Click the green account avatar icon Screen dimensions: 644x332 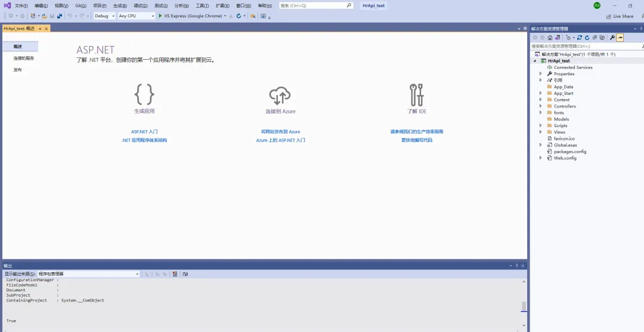597,5
